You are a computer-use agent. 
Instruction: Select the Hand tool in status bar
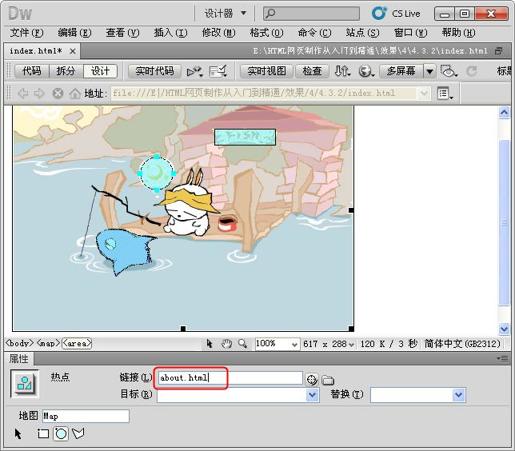[x=227, y=343]
